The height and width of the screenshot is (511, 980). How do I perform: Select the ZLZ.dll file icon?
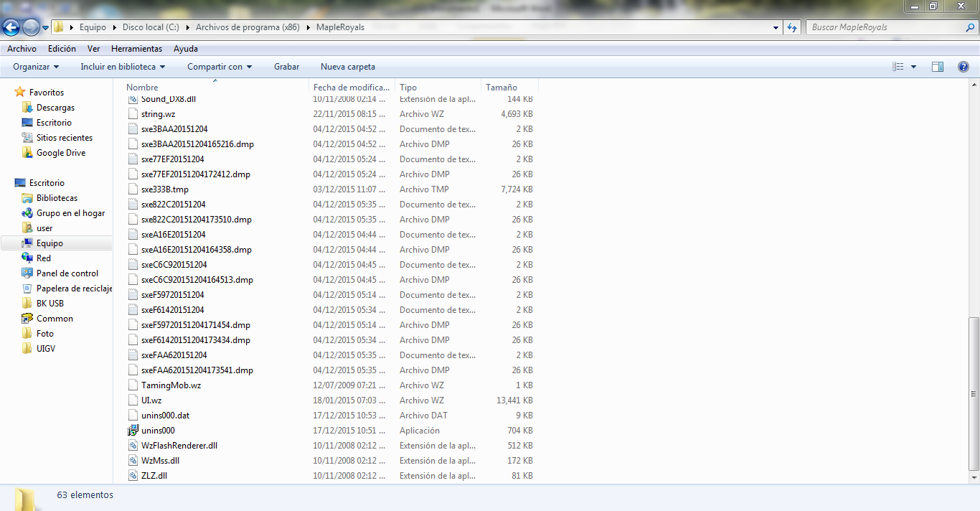tap(132, 476)
